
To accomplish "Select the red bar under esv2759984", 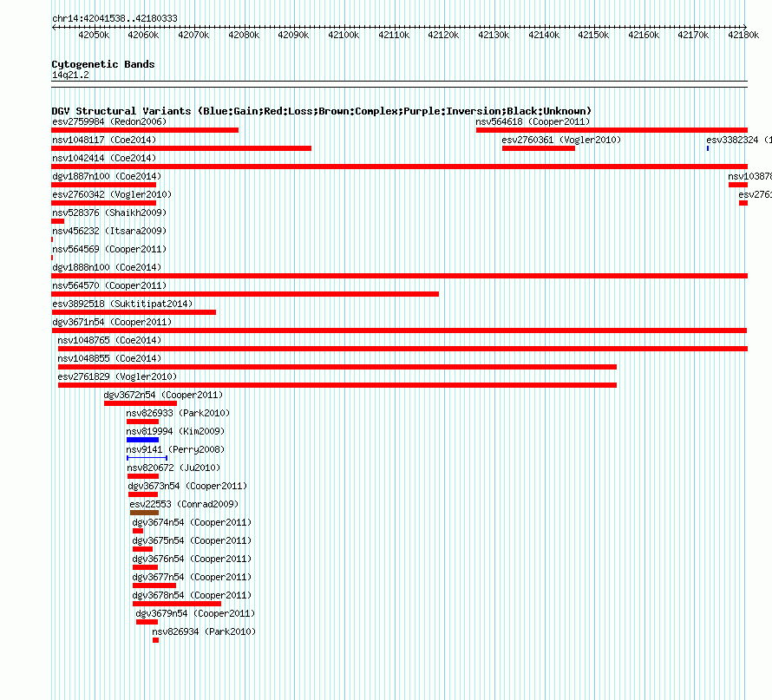I will [x=145, y=130].
